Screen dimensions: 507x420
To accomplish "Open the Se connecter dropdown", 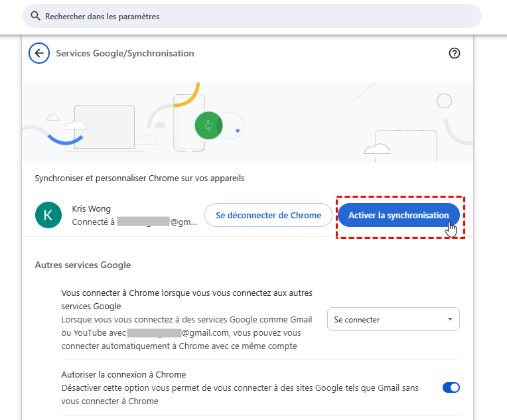I will (393, 319).
